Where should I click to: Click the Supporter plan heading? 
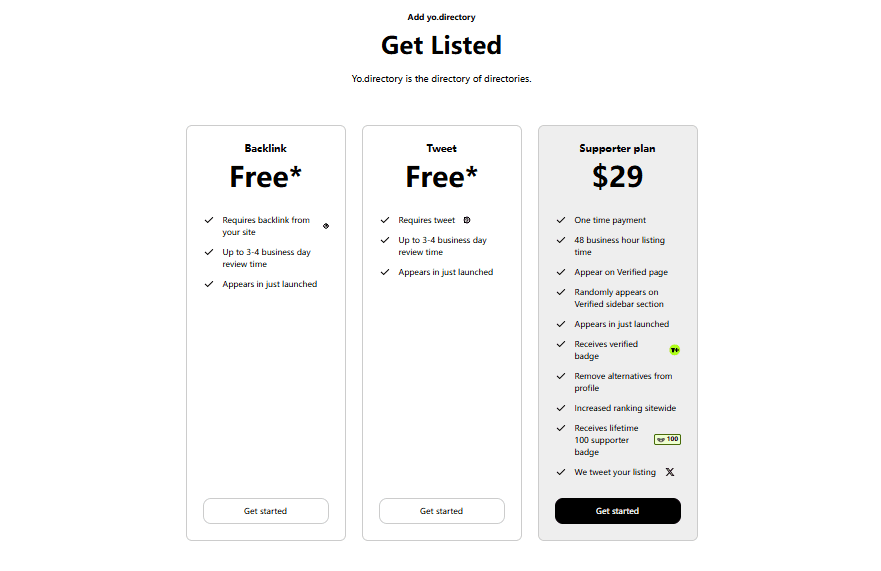617,148
